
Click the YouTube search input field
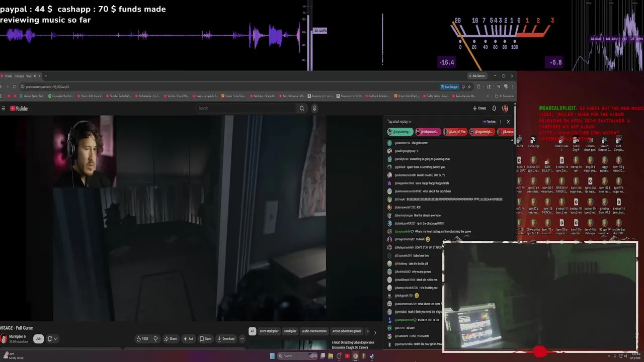(247, 108)
